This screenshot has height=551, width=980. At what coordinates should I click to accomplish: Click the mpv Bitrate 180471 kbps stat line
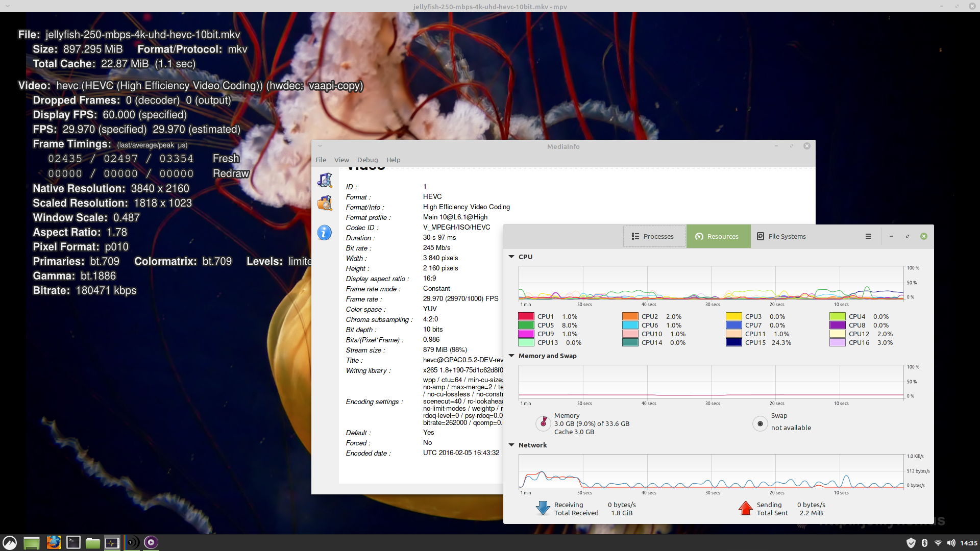pos(85,291)
